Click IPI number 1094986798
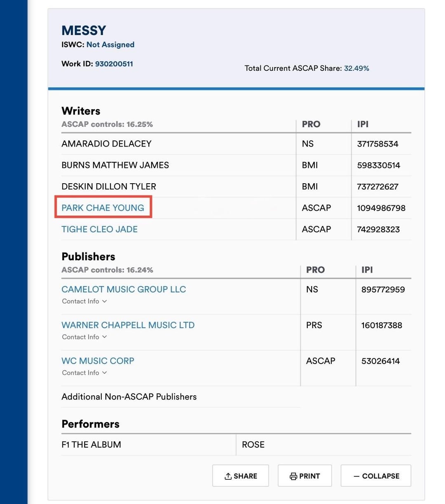This screenshot has height=504, width=445. [381, 208]
